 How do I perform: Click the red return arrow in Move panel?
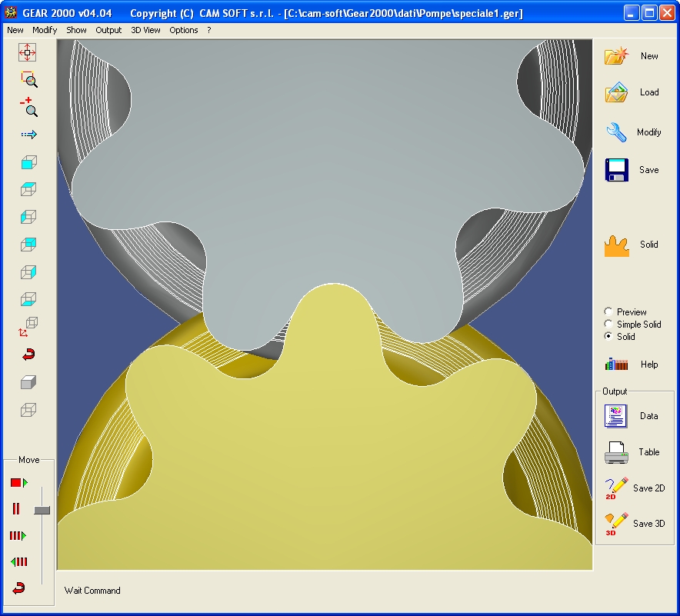click(18, 588)
